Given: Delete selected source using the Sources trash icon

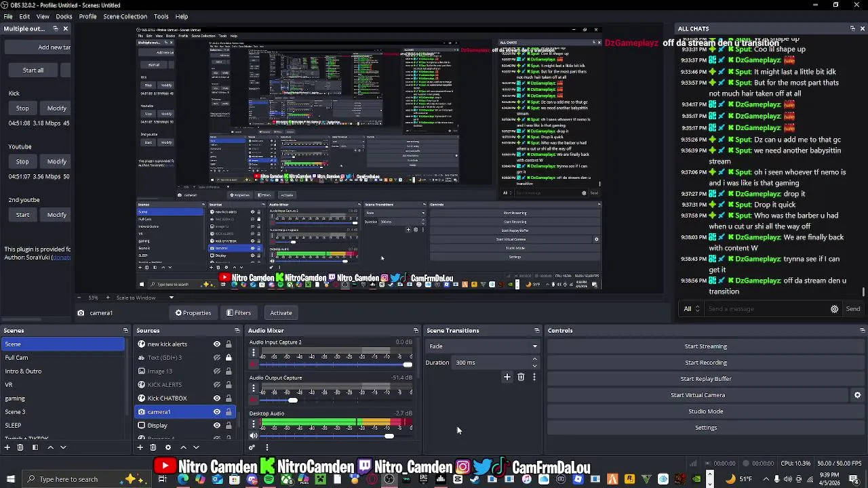Looking at the screenshot, I should point(153,447).
